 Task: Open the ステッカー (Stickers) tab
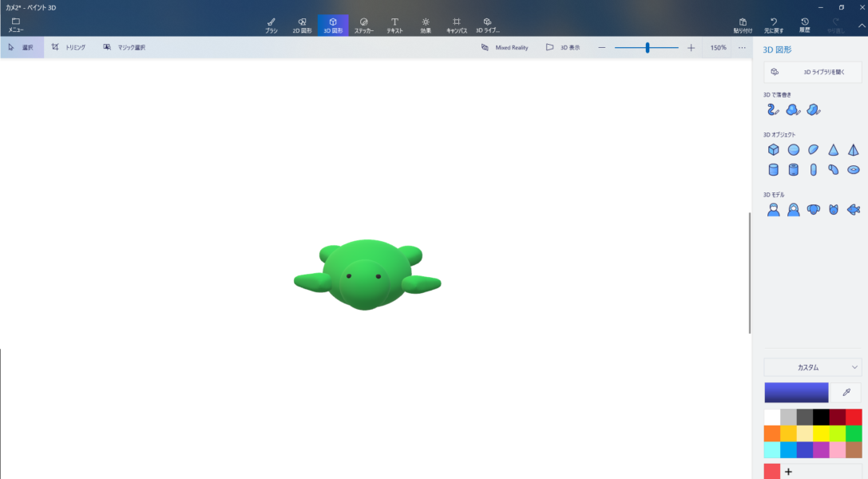[x=363, y=26]
